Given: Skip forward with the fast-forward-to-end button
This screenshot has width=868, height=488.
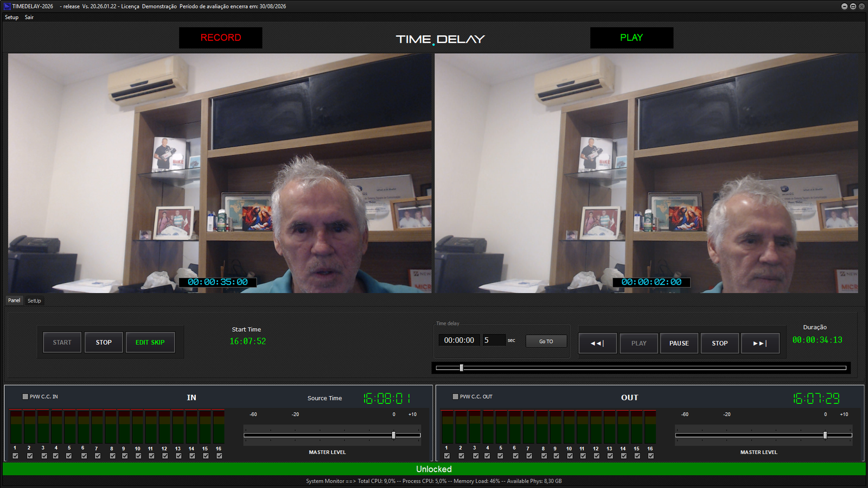Looking at the screenshot, I should pos(761,343).
